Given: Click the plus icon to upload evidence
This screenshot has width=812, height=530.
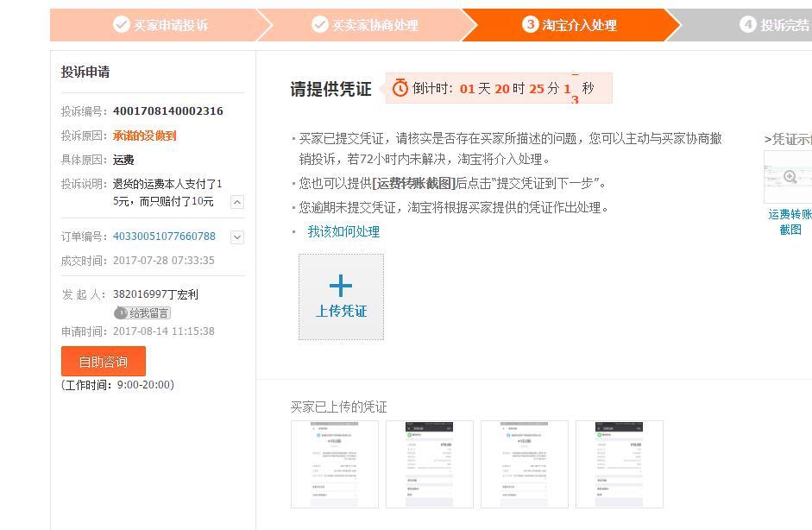Looking at the screenshot, I should pyautogui.click(x=341, y=286).
